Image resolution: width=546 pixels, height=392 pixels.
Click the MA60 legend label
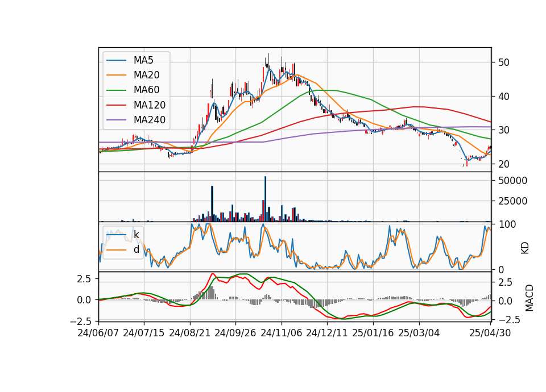point(146,90)
